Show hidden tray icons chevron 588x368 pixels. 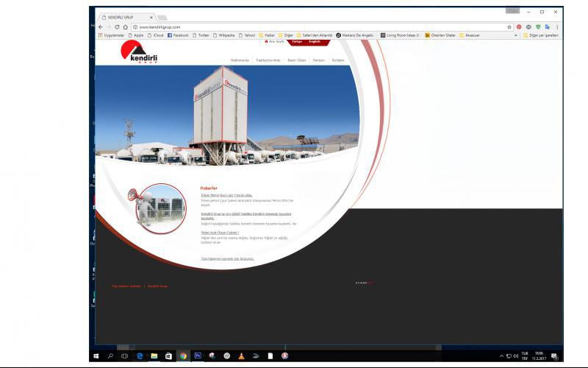501,356
